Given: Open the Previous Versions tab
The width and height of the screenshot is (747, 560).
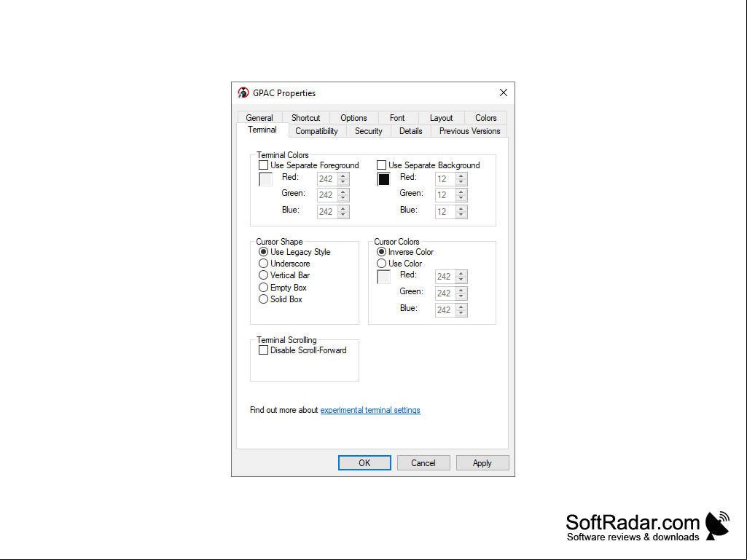Looking at the screenshot, I should point(470,131).
